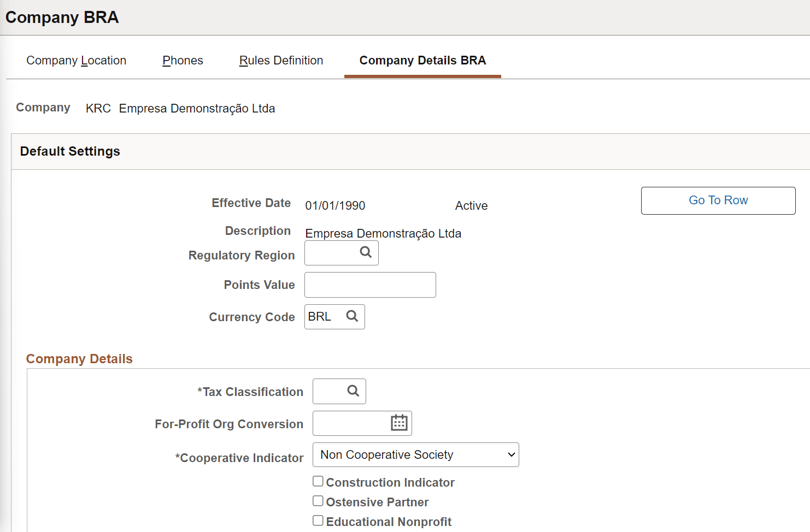Click the Tax Classification input box
The image size is (810, 532).
coord(328,391)
